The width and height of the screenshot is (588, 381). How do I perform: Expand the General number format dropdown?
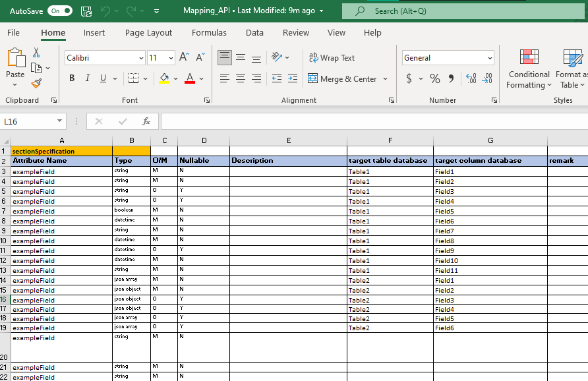(490, 58)
